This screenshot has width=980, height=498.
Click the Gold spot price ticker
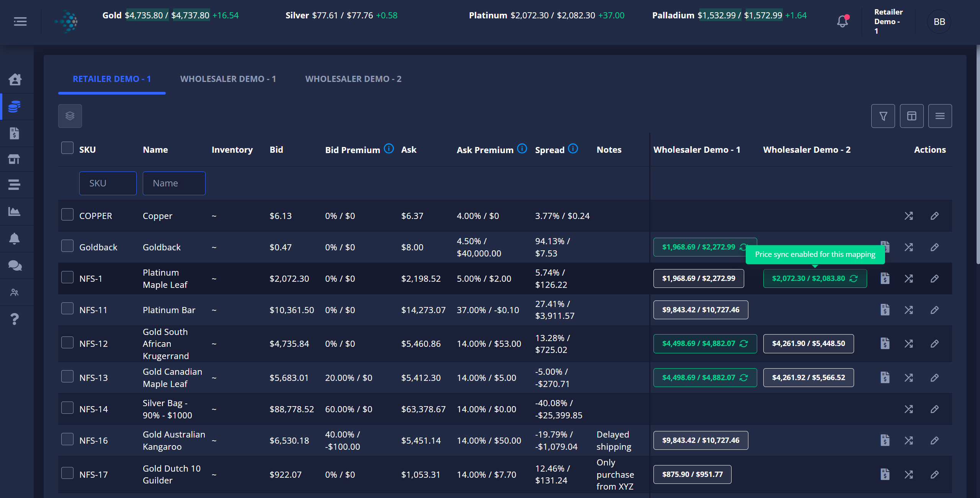(170, 15)
